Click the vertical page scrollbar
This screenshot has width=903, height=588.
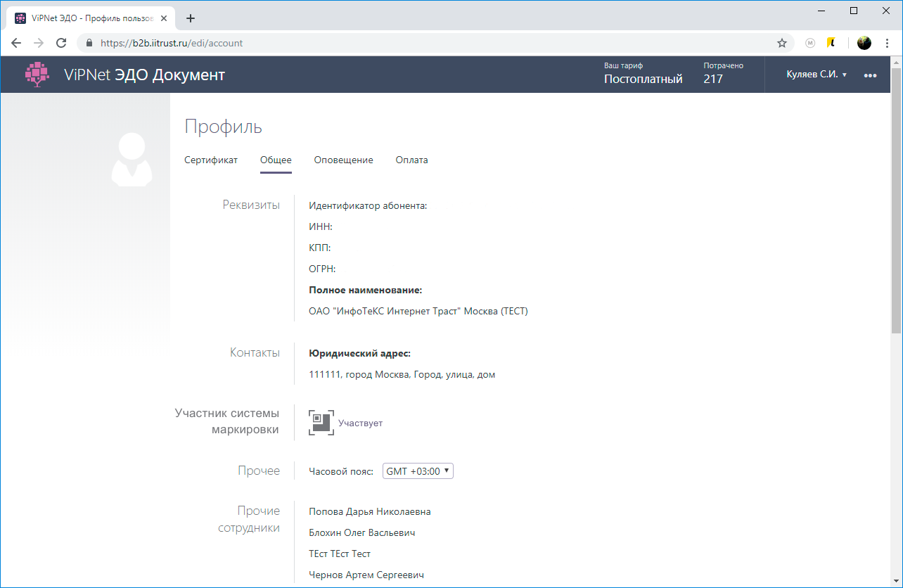click(896, 211)
